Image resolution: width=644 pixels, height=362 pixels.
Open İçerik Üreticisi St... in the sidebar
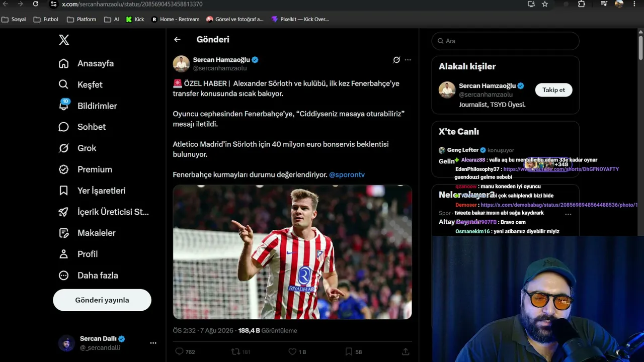point(104,212)
